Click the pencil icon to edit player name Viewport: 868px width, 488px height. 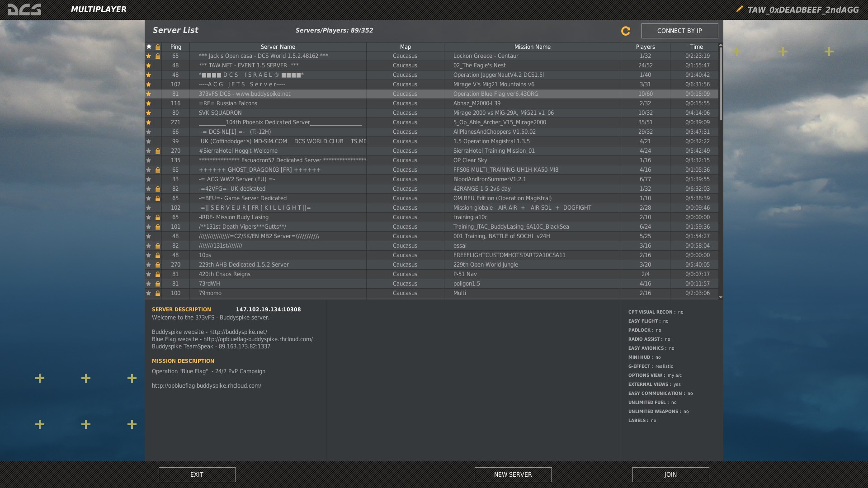coord(740,9)
